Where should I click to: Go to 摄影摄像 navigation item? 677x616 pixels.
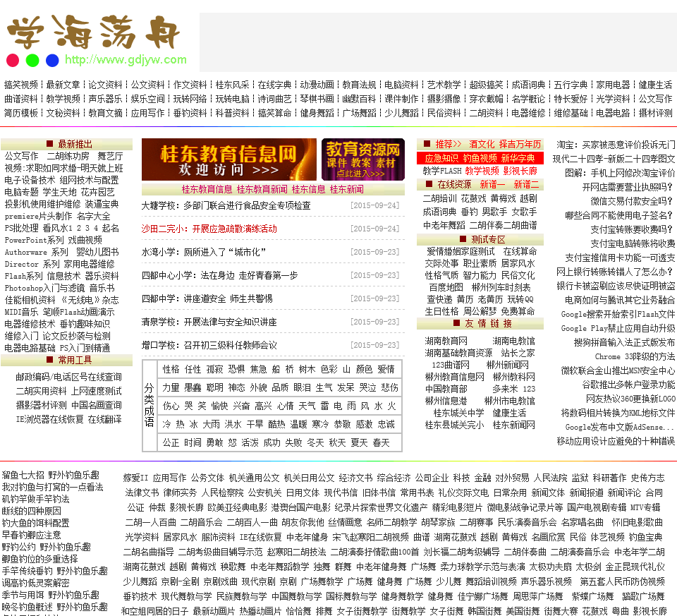444,99
